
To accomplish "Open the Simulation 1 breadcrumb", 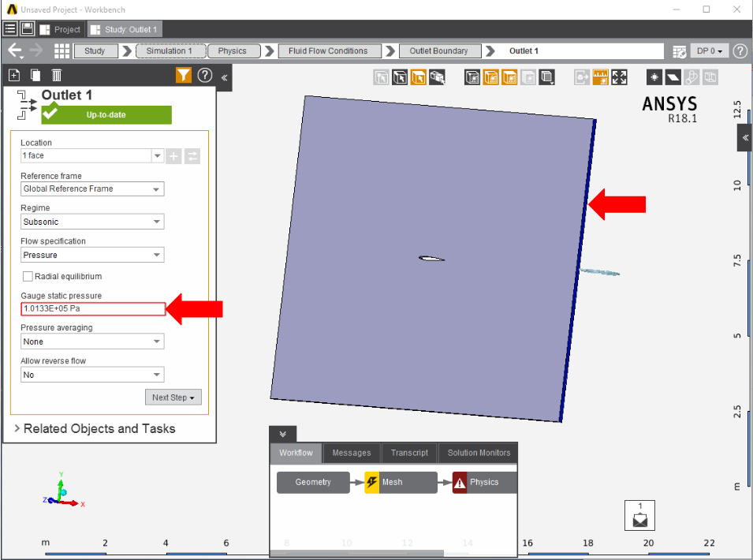I will (171, 51).
